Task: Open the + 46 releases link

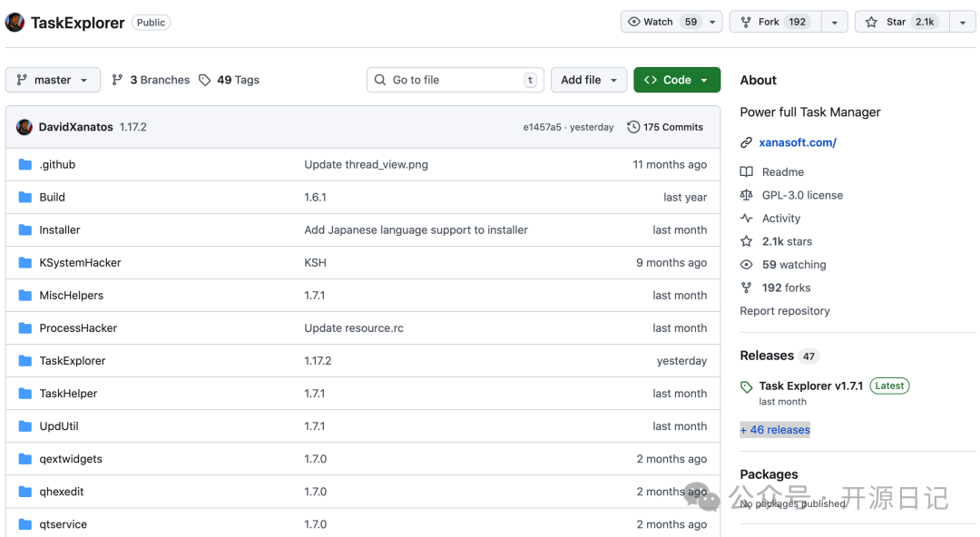Action: [x=774, y=429]
